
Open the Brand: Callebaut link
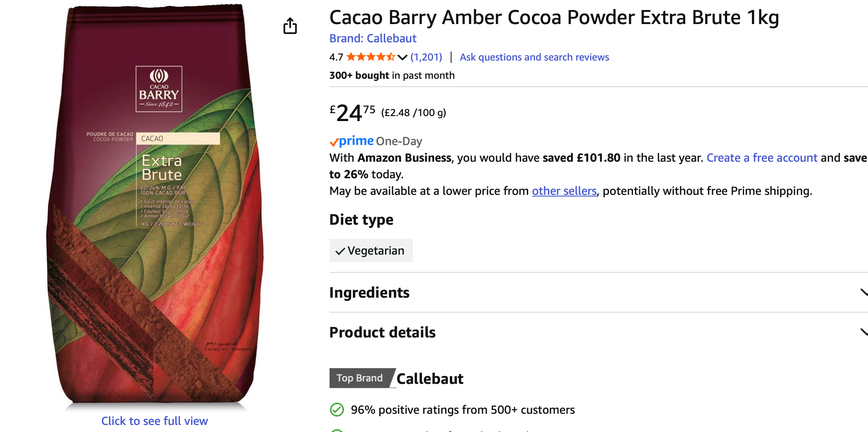coord(373,39)
